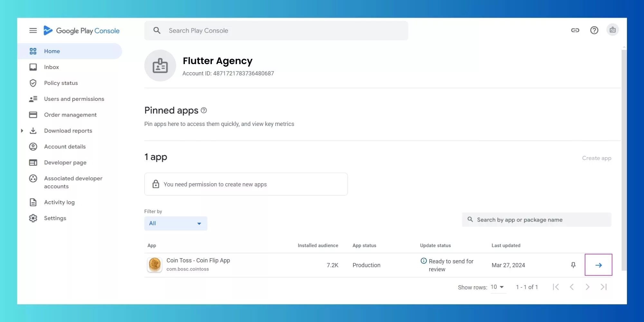Go to the previous page of apps
Image resolution: width=644 pixels, height=322 pixels.
point(572,287)
